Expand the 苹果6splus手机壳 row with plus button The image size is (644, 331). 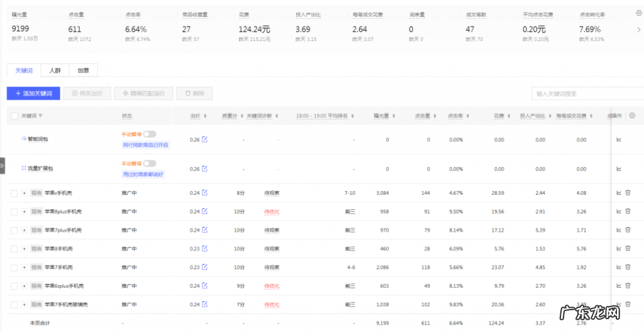tap(25, 286)
